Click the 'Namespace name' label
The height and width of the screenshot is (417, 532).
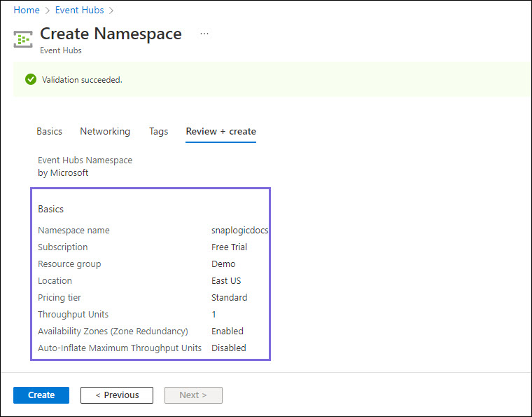73,231
